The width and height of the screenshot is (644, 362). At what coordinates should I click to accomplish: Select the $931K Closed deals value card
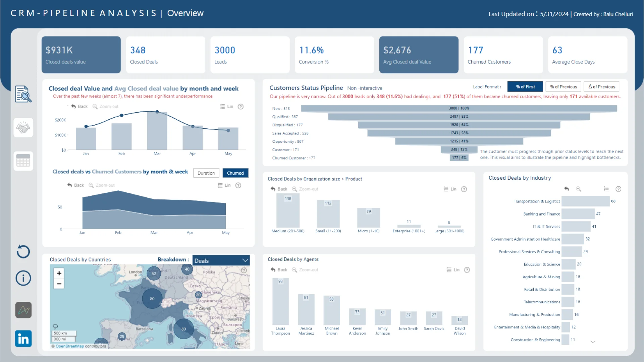[x=81, y=55]
